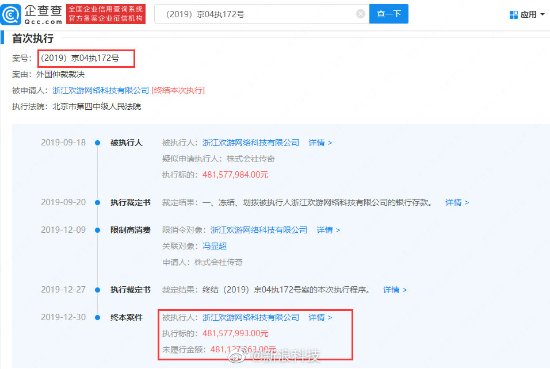Click the 冯显超 related person link
This screenshot has width=550, height=369.
(x=214, y=246)
